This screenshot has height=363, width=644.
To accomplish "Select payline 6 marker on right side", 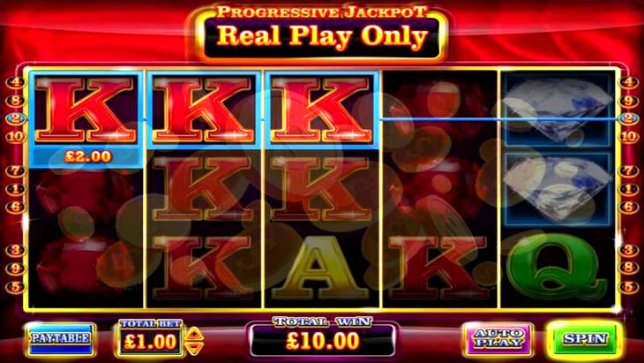I will click(628, 207).
